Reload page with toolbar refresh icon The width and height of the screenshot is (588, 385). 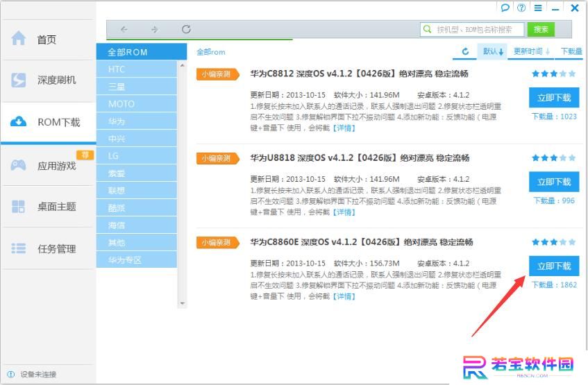[186, 29]
